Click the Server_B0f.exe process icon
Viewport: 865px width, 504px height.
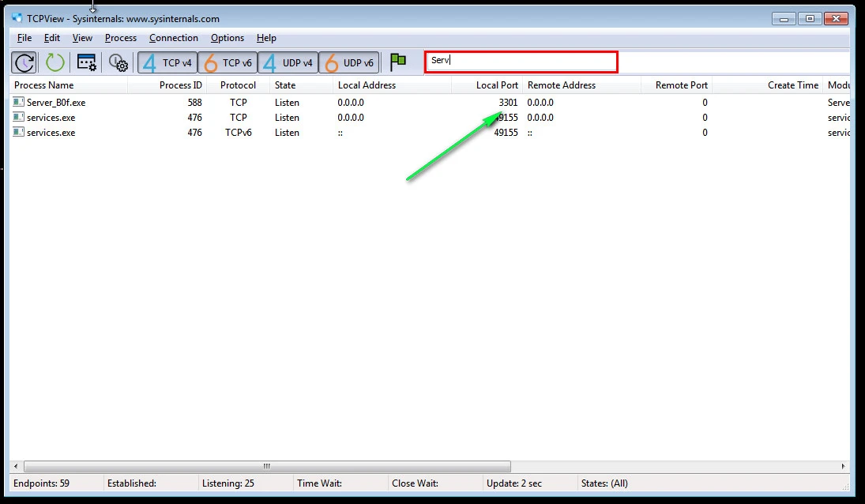pos(18,102)
